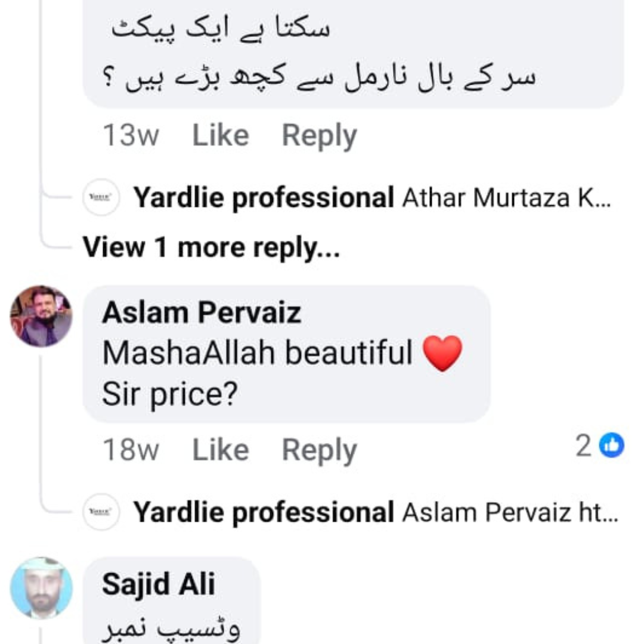
Task: Click the red heart emoji in comment
Action: tap(442, 354)
